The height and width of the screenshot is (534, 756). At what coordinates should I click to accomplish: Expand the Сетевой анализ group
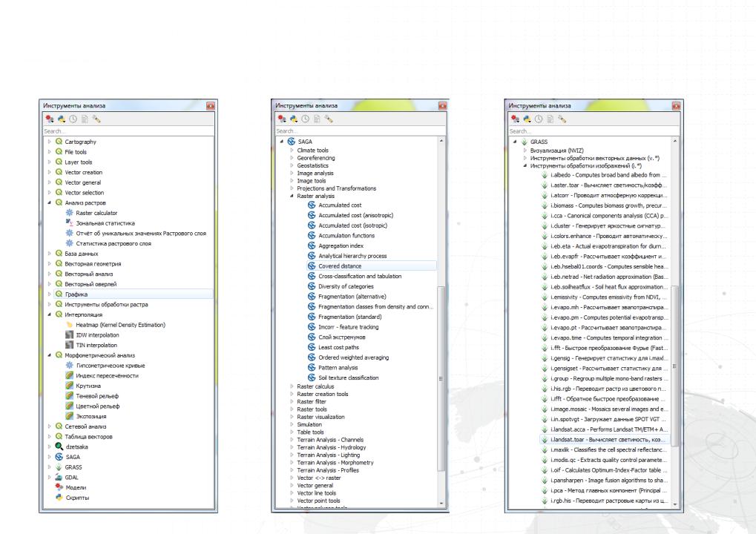[x=49, y=426]
